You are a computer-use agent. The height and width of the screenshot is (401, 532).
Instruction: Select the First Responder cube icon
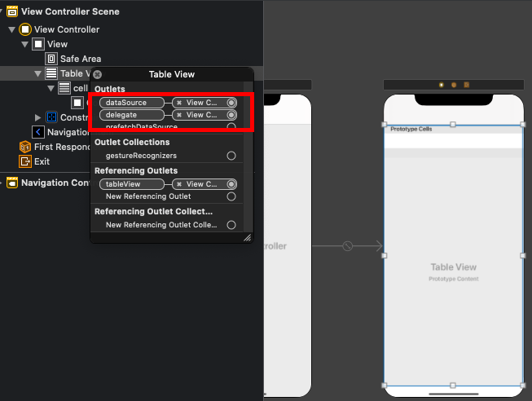(x=25, y=147)
